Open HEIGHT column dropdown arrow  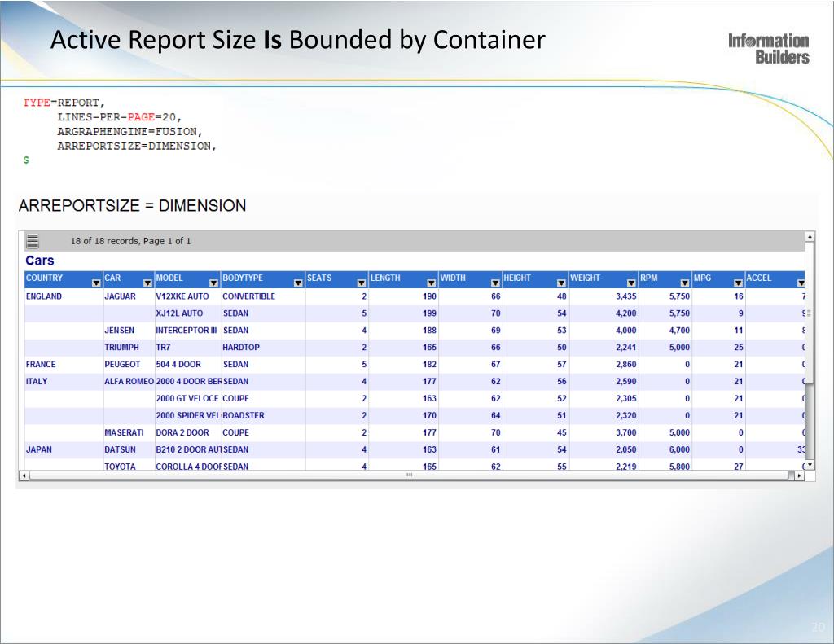pyautogui.click(x=561, y=283)
